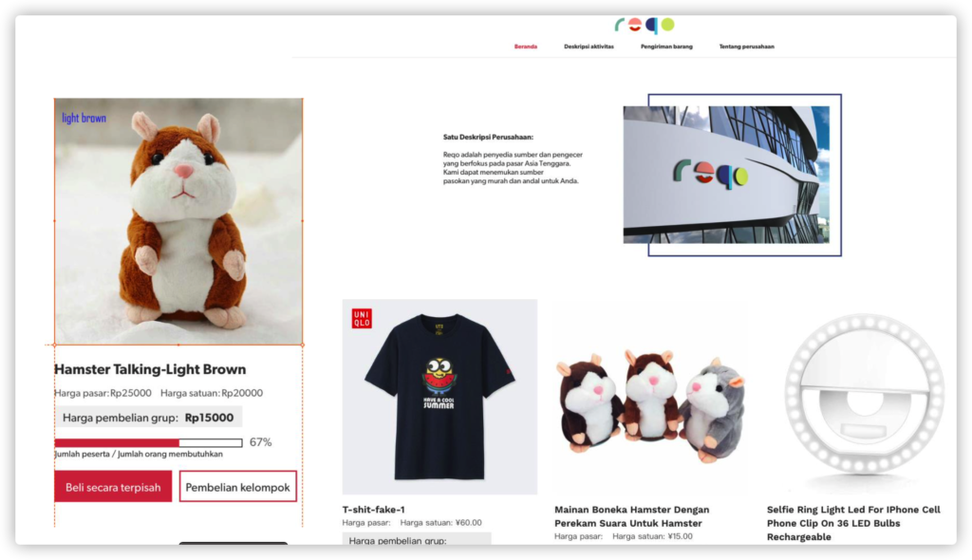
Task: Open Tentang perusahaan navigation link
Action: click(746, 47)
